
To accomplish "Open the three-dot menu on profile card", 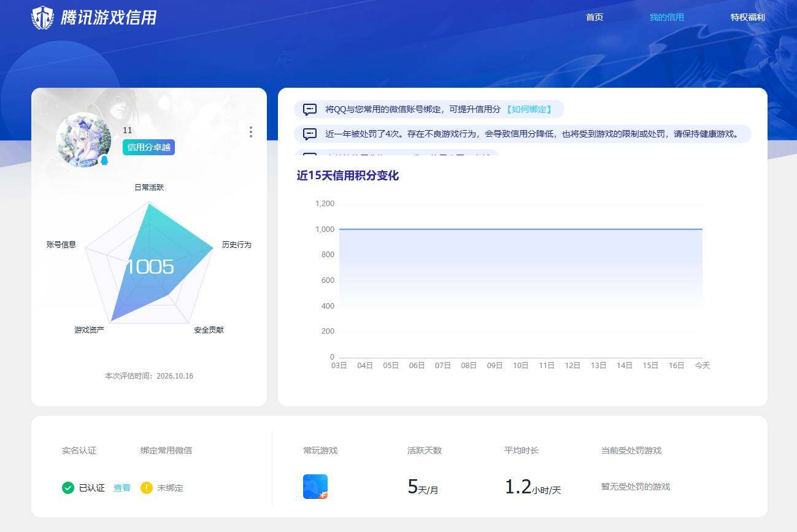I will [x=250, y=132].
